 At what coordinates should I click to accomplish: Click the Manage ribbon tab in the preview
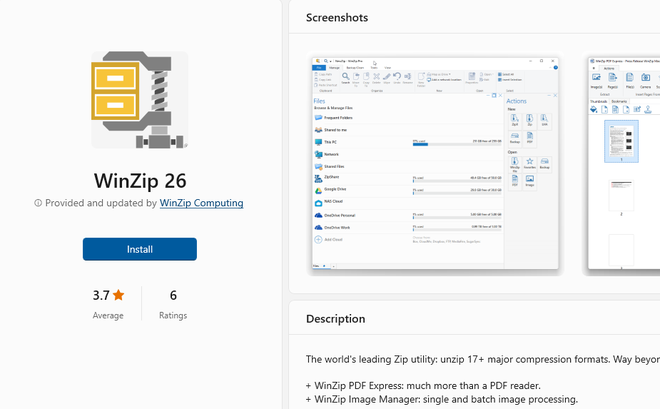click(x=334, y=68)
